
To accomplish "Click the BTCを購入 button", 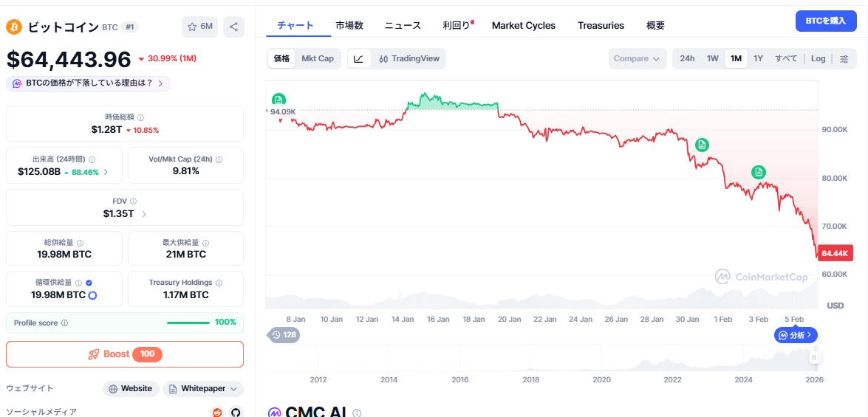I will coord(825,21).
